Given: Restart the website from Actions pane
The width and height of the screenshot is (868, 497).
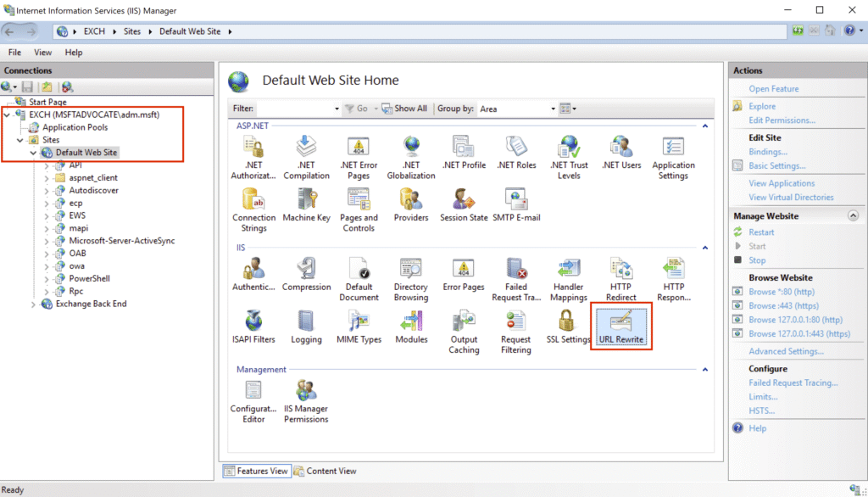Looking at the screenshot, I should pos(760,232).
